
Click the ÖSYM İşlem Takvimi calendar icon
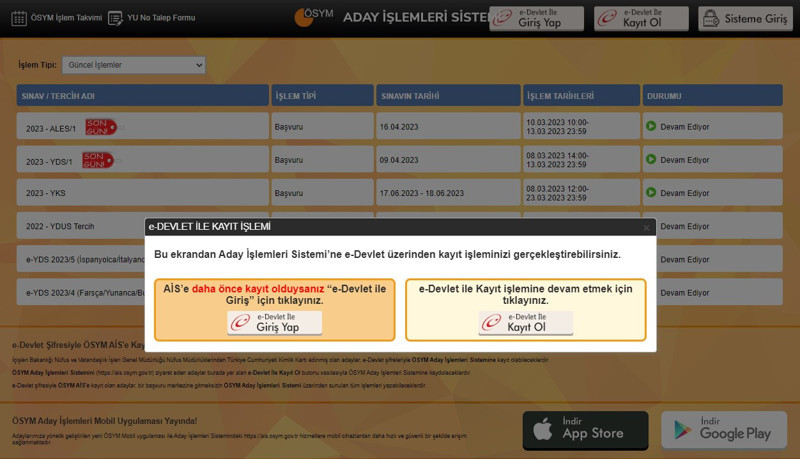(x=19, y=17)
